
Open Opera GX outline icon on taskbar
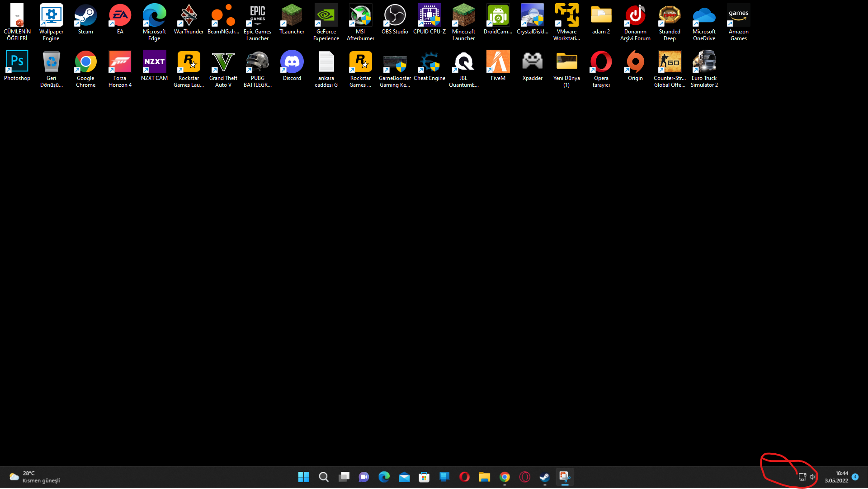click(x=525, y=477)
